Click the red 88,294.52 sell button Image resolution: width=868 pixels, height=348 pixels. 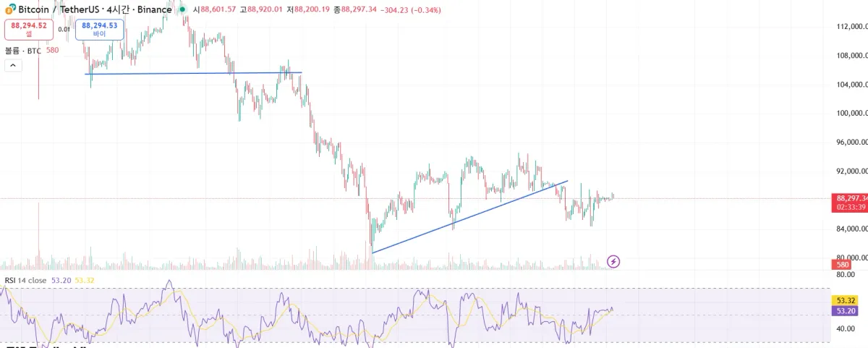[x=29, y=29]
